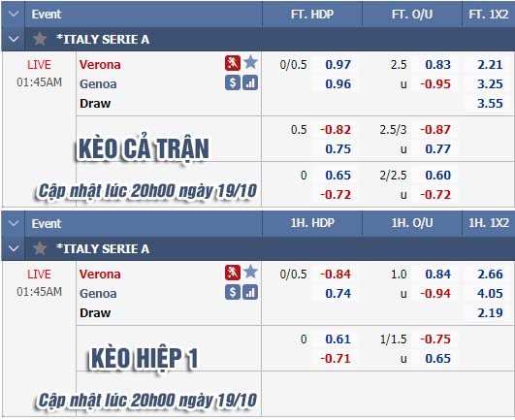Click the full-time Verona handicap odds 0.97
Screen dimensions: 515x420
pos(338,64)
